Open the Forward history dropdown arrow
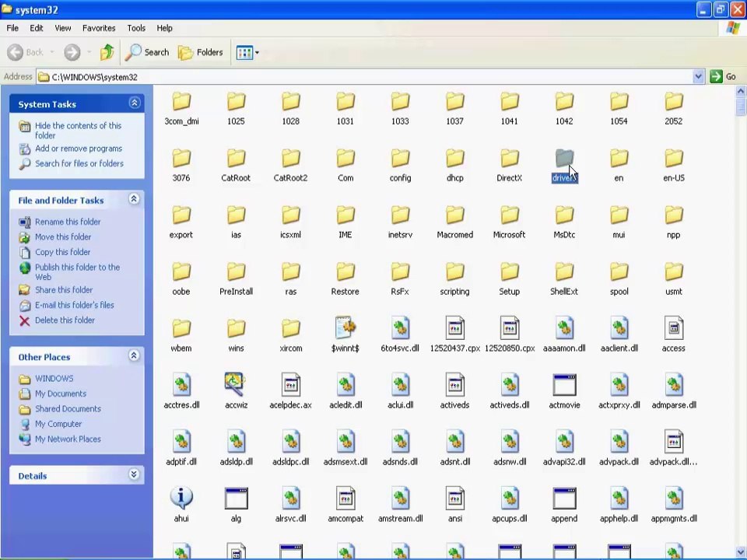 [x=89, y=52]
